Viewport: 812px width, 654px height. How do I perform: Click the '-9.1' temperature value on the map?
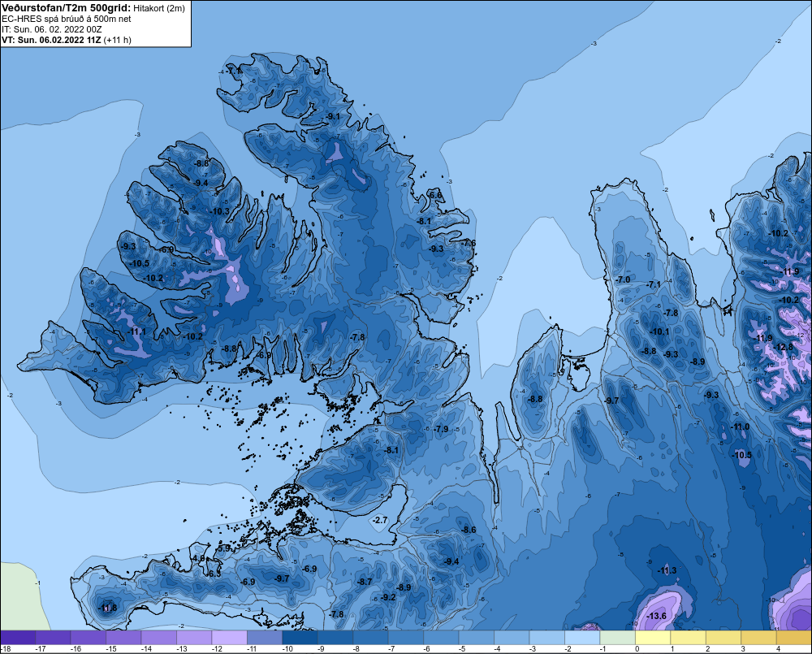click(x=334, y=117)
